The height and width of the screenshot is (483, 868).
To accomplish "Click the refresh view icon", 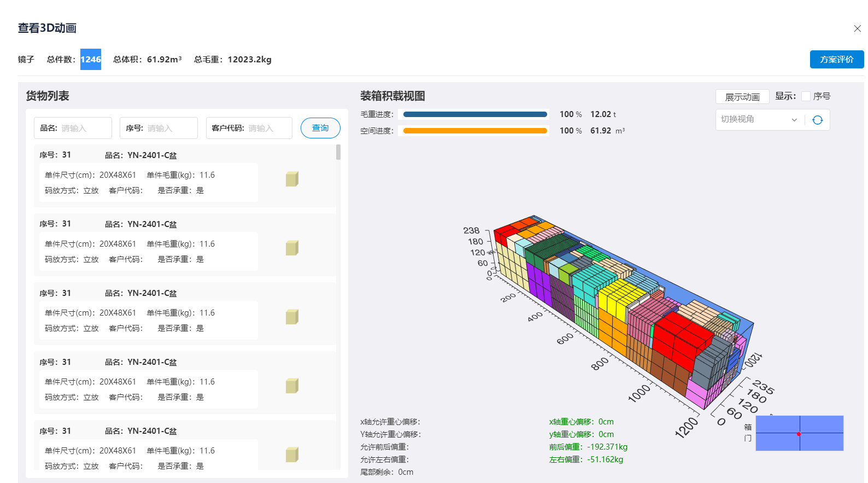I will point(817,120).
